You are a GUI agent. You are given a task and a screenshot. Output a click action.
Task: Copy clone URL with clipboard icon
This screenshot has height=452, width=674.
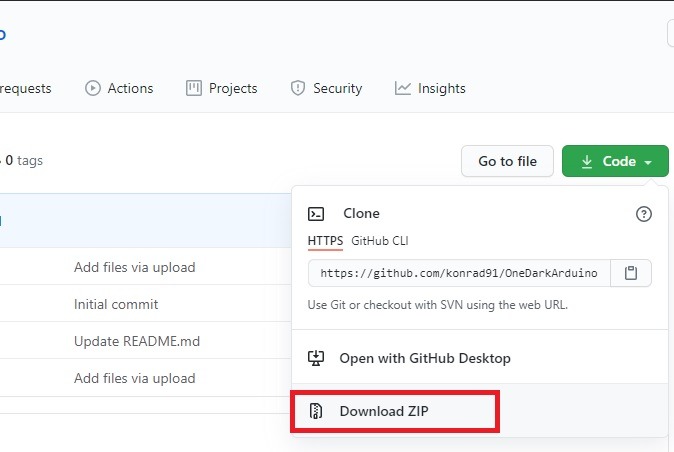click(x=631, y=273)
